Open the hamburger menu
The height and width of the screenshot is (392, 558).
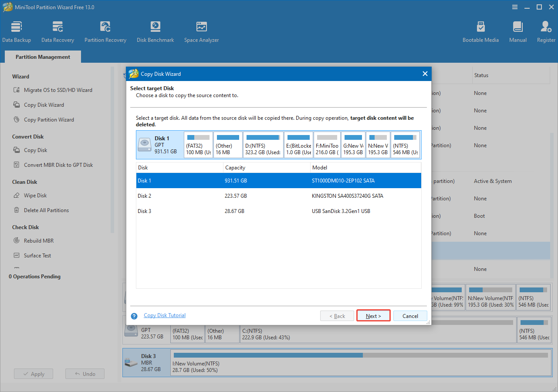(515, 7)
